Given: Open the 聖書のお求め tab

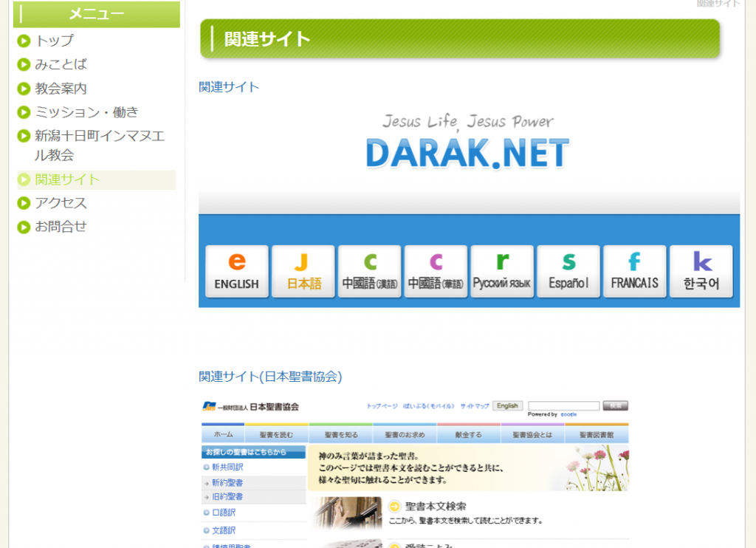Looking at the screenshot, I should click(405, 435).
